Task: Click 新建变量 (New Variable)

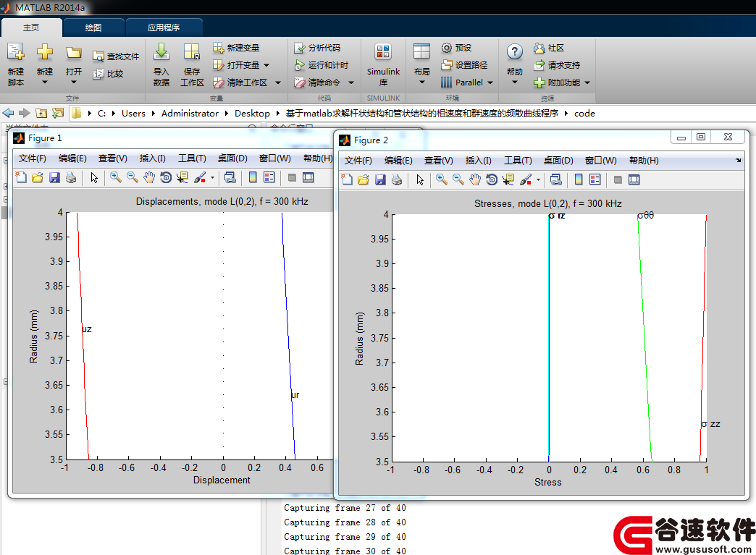Action: click(x=236, y=48)
